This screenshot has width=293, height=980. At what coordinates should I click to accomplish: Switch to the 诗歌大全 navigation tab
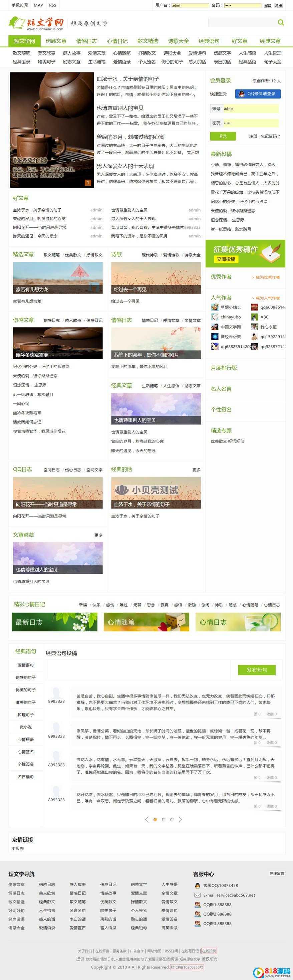178,41
